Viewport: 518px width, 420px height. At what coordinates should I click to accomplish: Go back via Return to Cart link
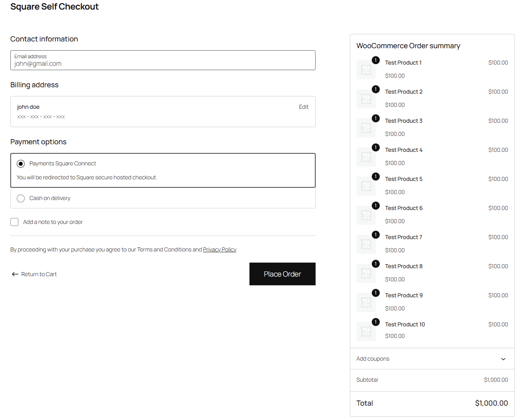(39, 274)
